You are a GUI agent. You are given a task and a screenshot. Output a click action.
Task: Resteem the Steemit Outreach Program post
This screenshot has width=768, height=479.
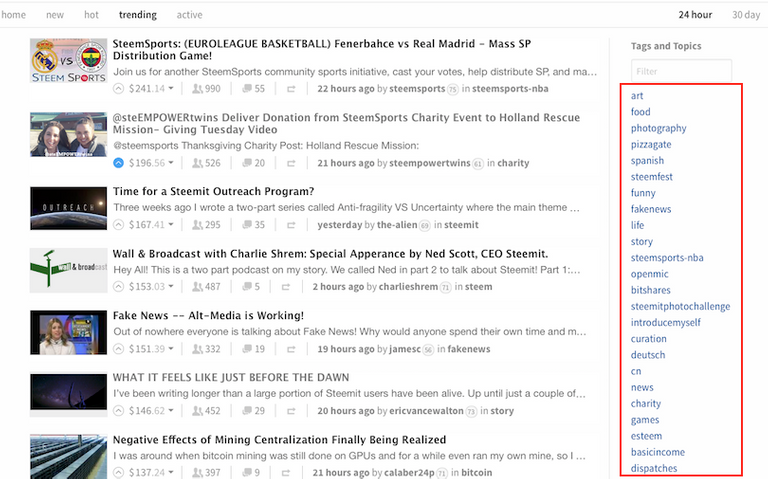291,225
